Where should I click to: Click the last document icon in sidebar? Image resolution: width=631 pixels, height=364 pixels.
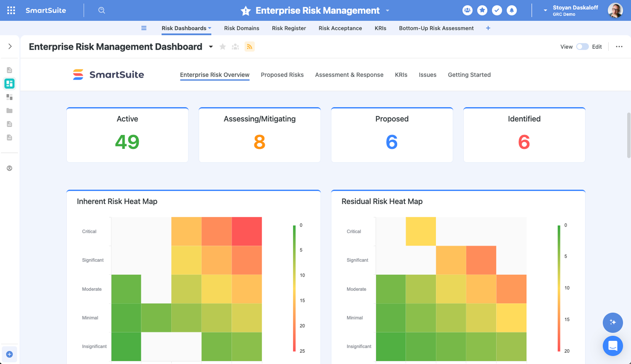pos(9,137)
